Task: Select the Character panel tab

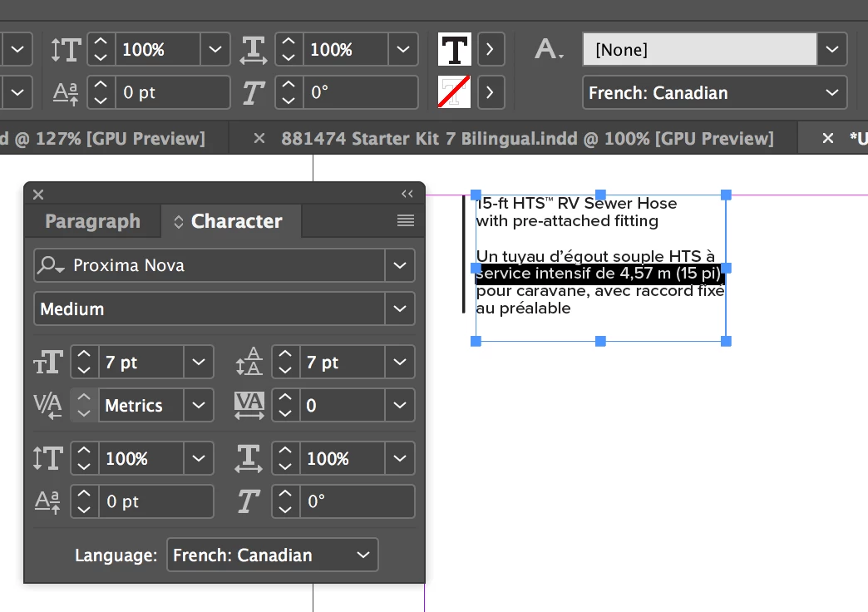Action: coord(236,221)
